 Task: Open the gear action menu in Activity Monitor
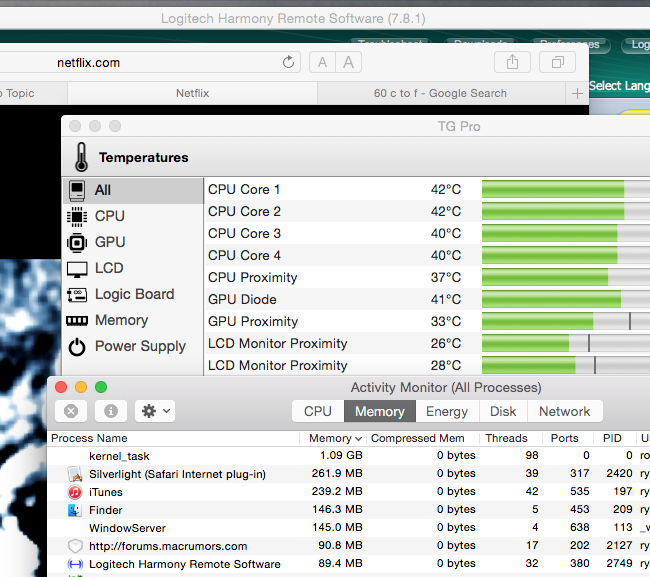155,411
